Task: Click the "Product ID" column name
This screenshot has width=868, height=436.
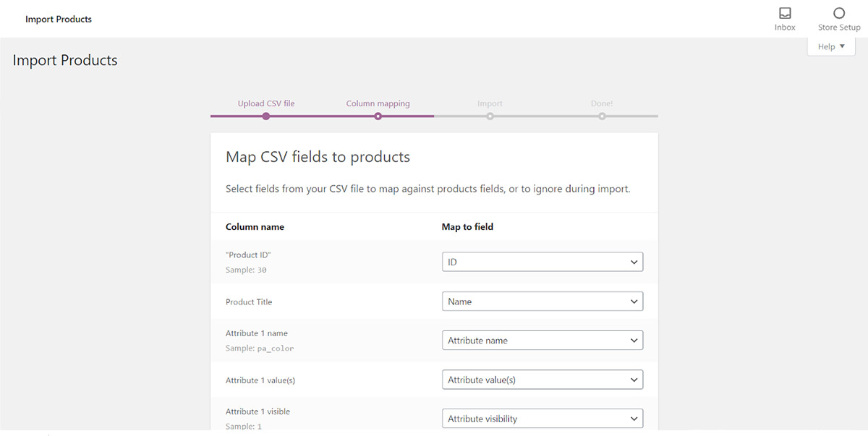Action: [248, 255]
